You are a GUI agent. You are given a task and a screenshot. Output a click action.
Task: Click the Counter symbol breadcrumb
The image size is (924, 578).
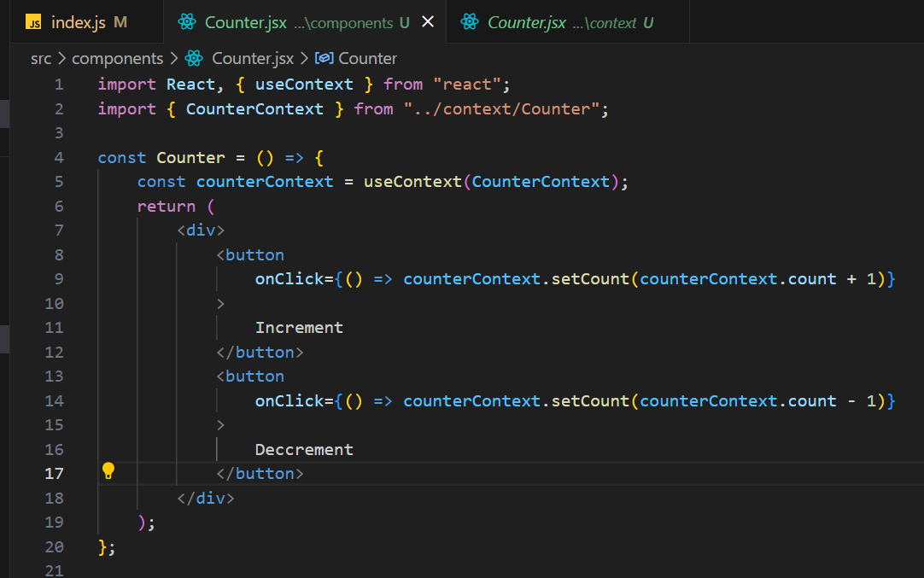(x=368, y=58)
